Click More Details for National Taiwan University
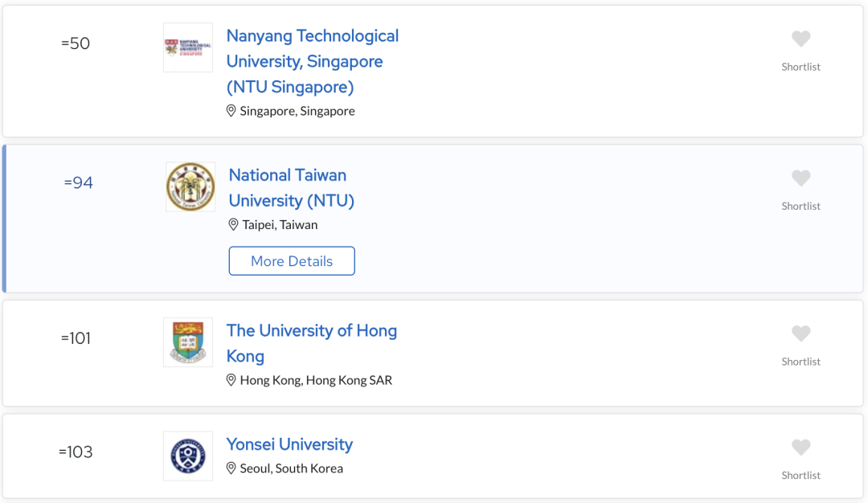Viewport: 868px width, 503px height. [x=292, y=260]
